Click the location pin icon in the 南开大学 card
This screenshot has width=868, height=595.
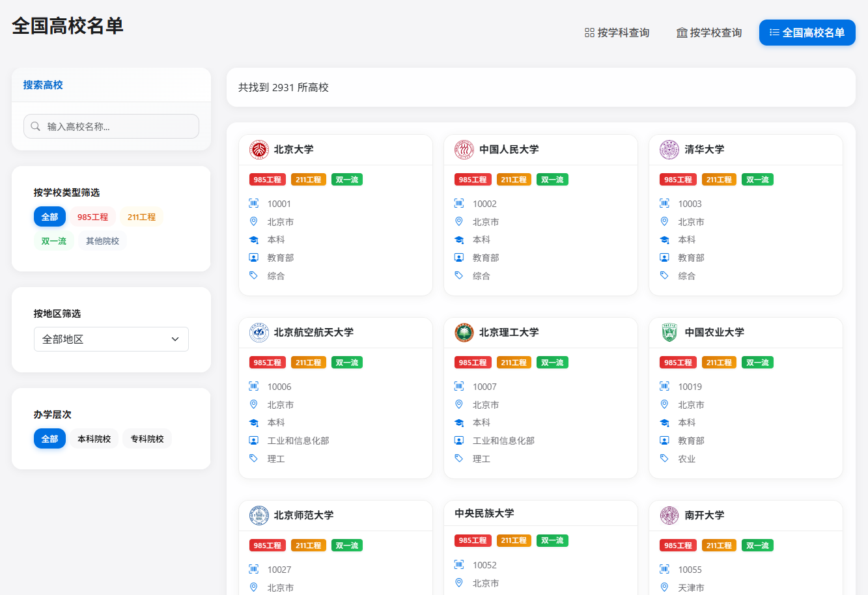pyautogui.click(x=664, y=587)
